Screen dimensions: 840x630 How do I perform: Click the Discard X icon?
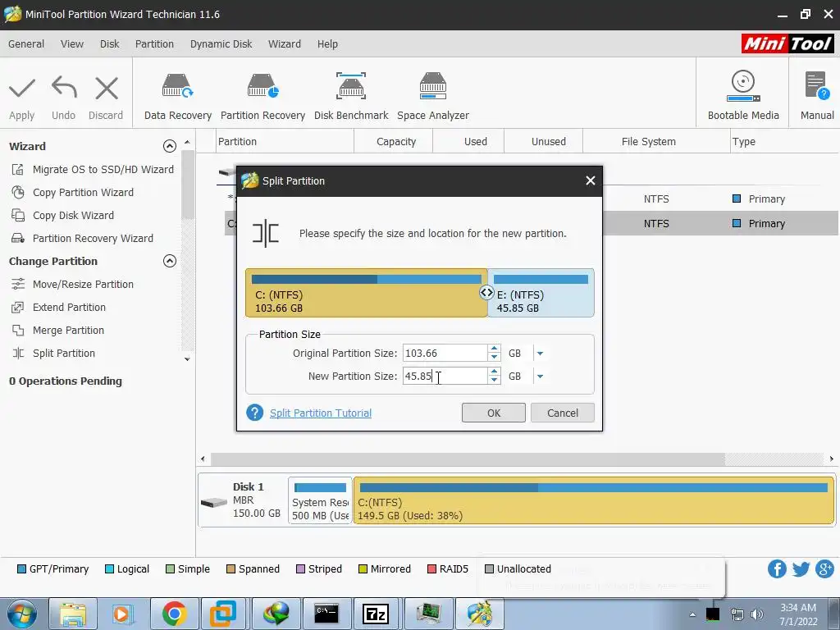point(106,88)
